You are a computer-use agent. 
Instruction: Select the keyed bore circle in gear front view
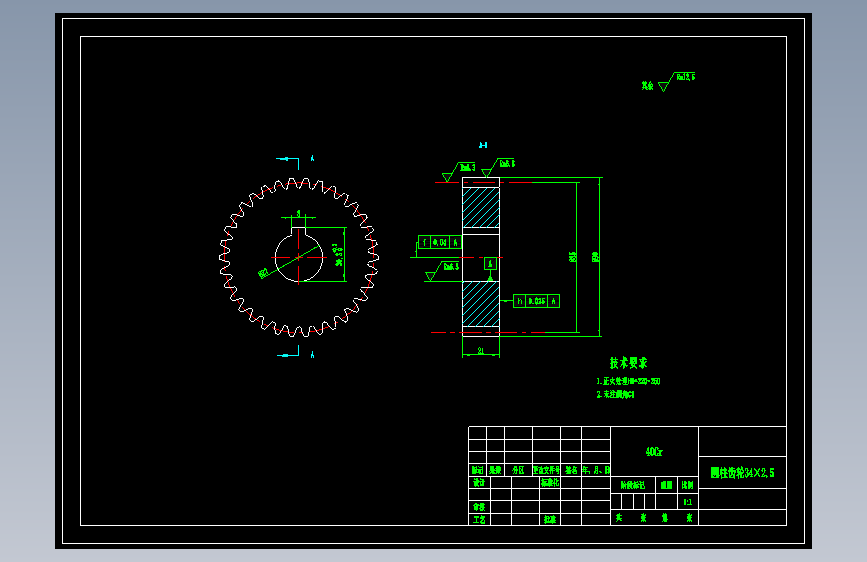click(x=299, y=257)
